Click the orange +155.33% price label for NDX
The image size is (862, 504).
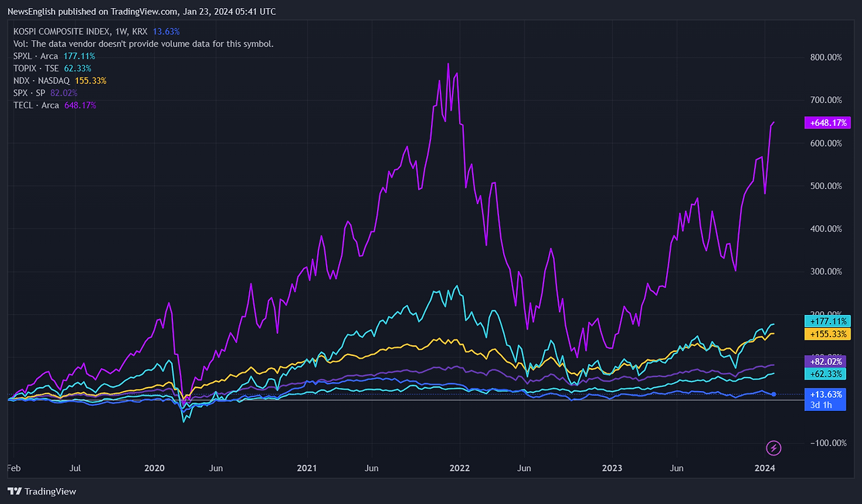pyautogui.click(x=828, y=334)
